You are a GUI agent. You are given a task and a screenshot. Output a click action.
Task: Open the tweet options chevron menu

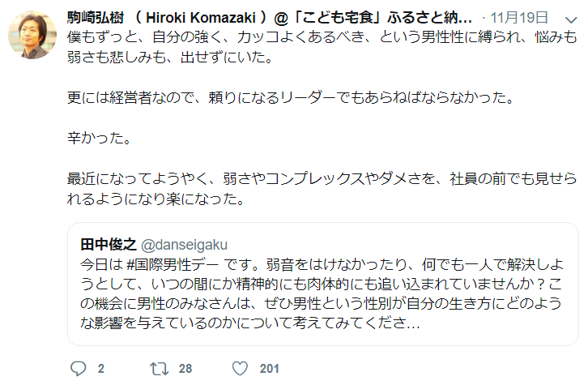point(572,18)
